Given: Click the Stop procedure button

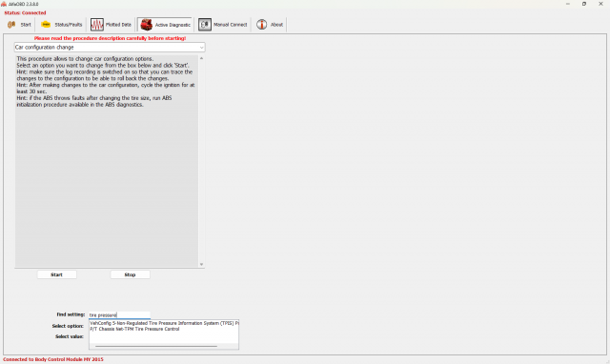Looking at the screenshot, I should coord(130,274).
